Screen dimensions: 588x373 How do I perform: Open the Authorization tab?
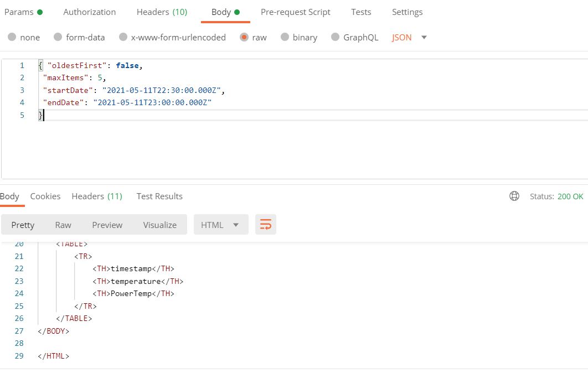point(90,12)
